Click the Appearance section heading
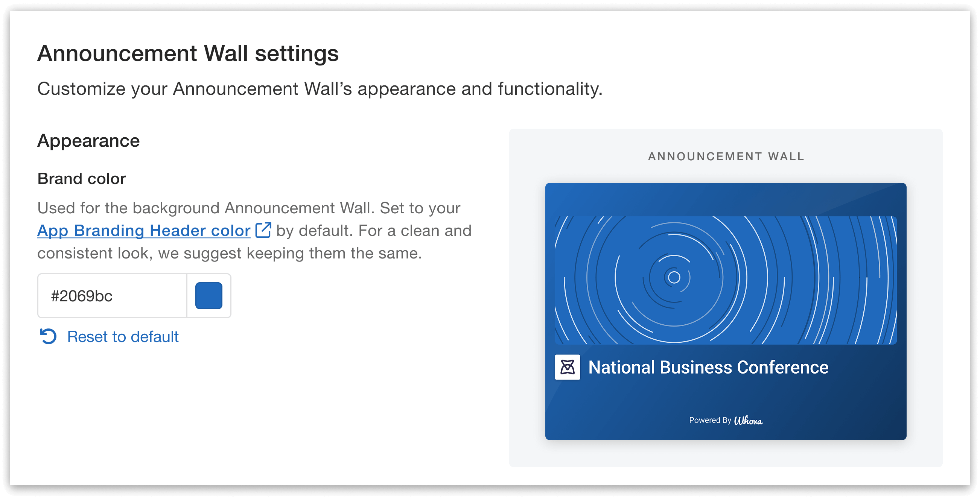Image resolution: width=980 pixels, height=500 pixels. coord(88,141)
